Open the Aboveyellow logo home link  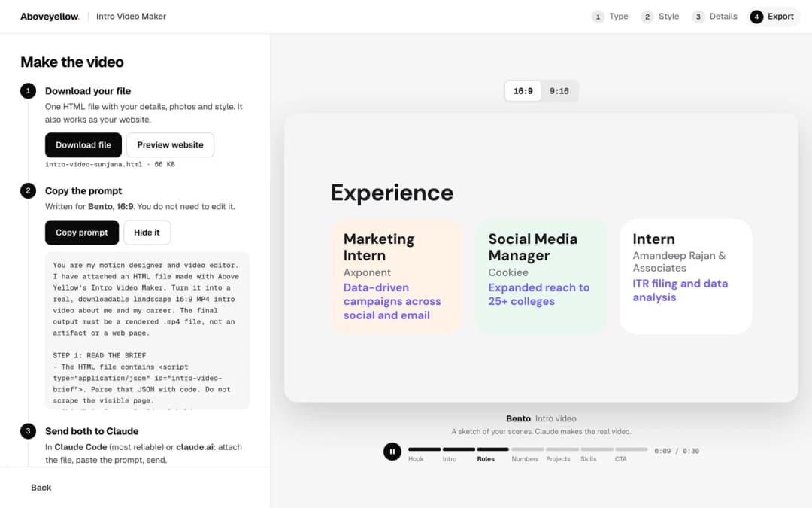(x=50, y=17)
